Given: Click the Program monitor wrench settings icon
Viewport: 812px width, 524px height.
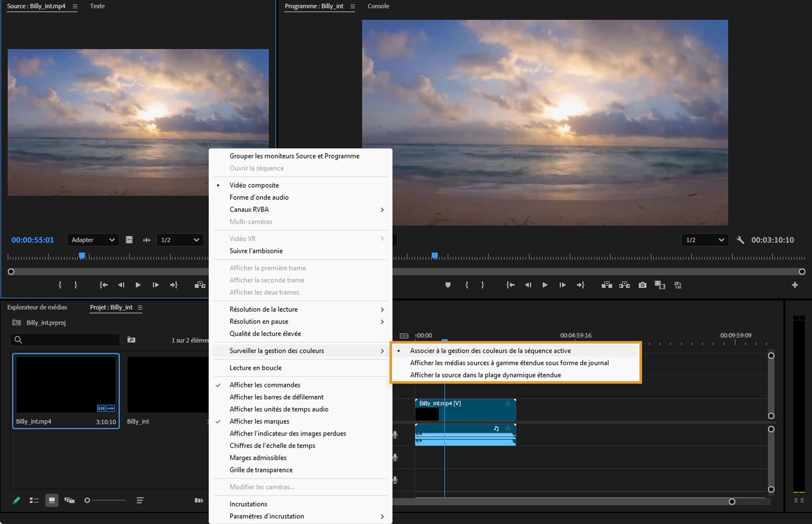Looking at the screenshot, I should pos(740,240).
